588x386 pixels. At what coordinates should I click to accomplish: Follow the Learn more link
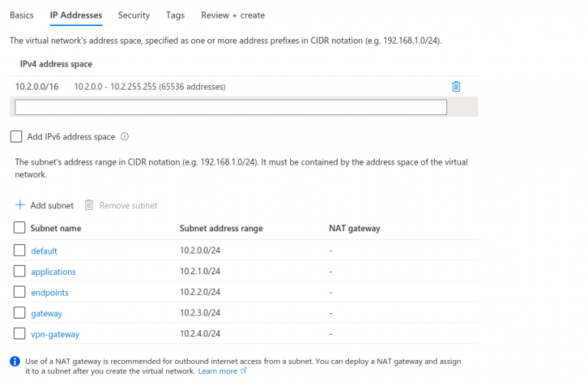(x=217, y=371)
